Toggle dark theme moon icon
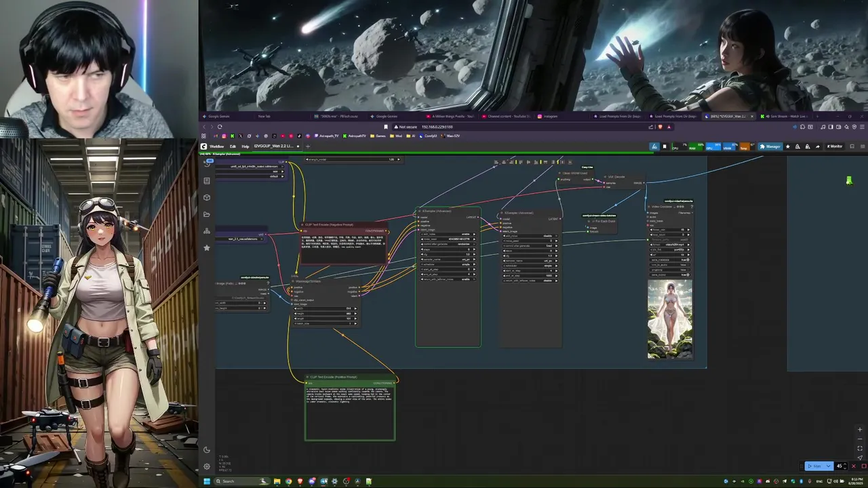 point(207,449)
